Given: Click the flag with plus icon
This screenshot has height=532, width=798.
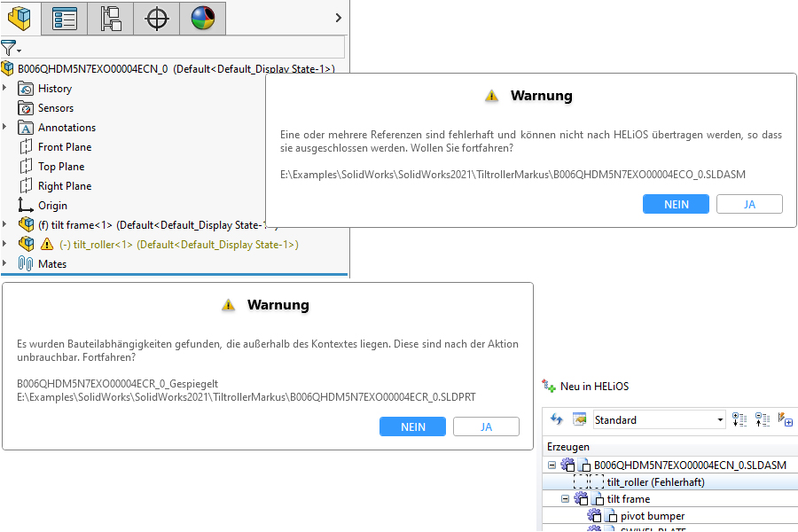Looking at the screenshot, I should 785,419.
